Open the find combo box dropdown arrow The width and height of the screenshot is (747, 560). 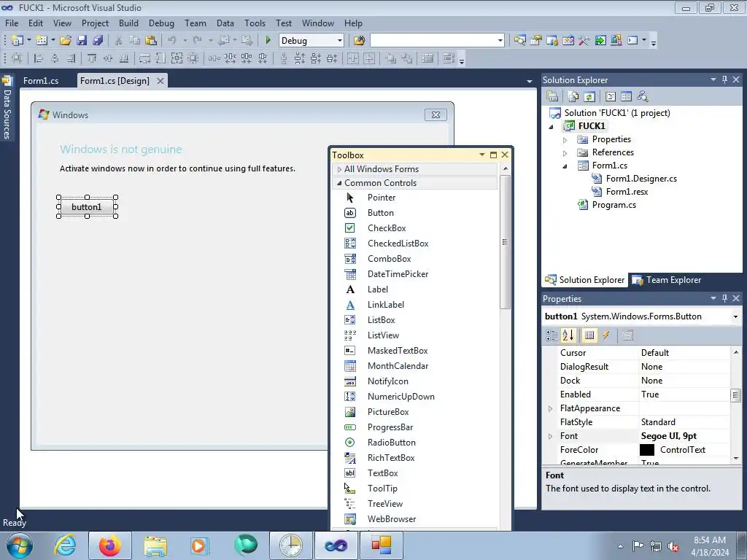pyautogui.click(x=500, y=41)
